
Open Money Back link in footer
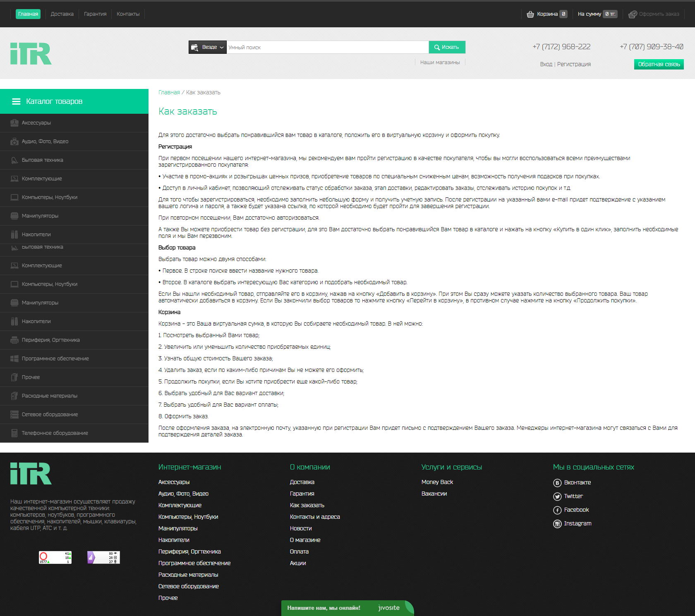coord(437,482)
